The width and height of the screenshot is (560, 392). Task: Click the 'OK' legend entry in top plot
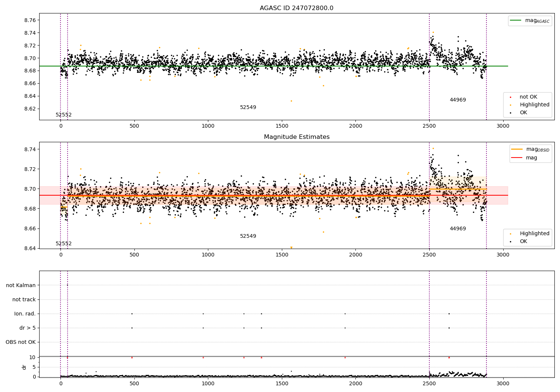[x=518, y=113]
